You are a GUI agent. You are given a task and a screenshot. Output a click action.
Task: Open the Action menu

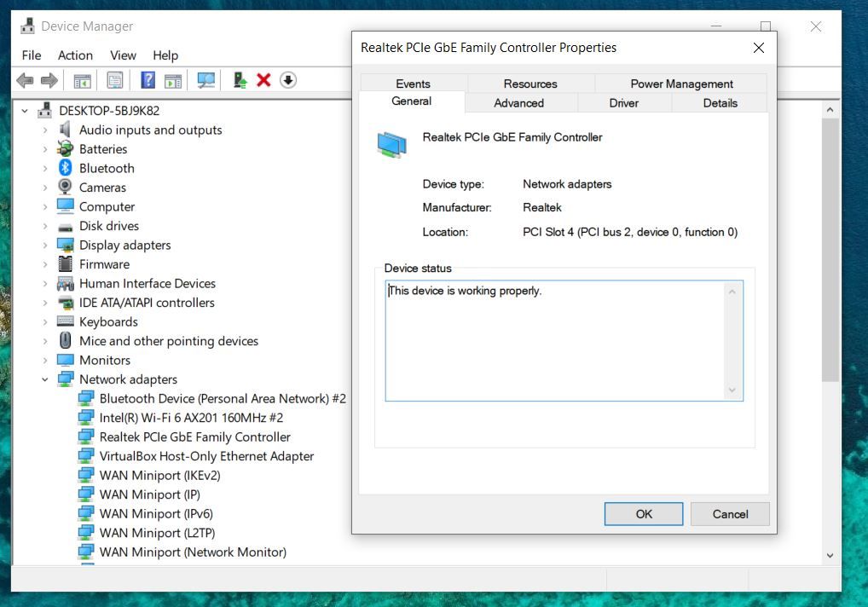click(75, 55)
